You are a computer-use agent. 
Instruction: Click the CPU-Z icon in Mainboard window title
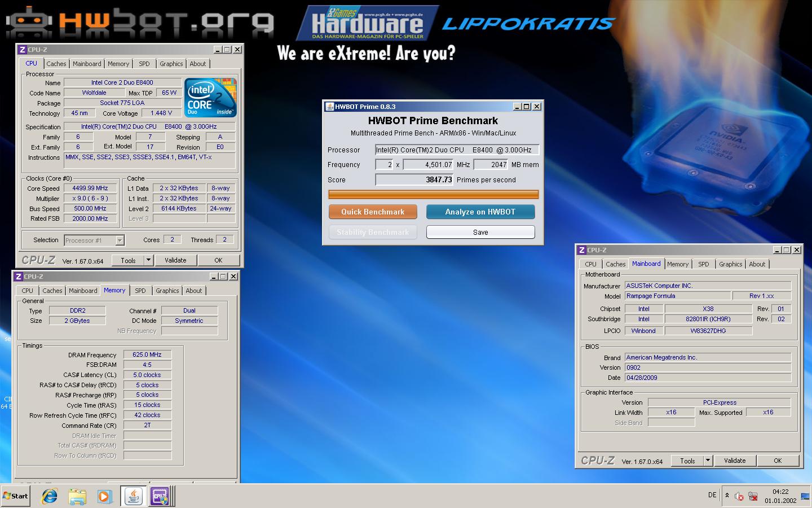pyautogui.click(x=582, y=250)
